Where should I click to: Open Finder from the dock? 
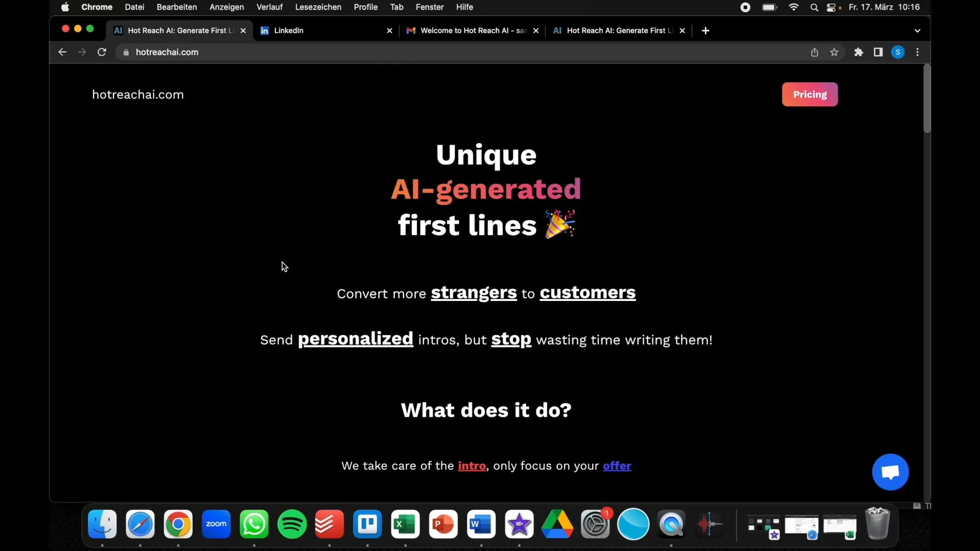click(102, 524)
